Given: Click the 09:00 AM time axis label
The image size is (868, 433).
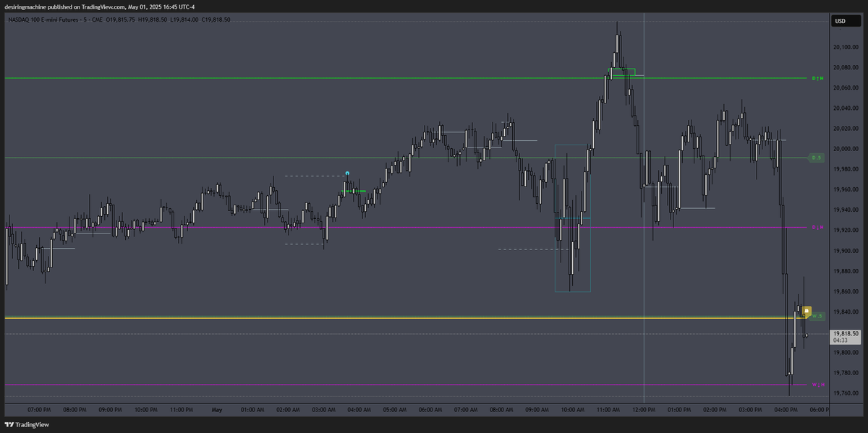Looking at the screenshot, I should click(536, 410).
